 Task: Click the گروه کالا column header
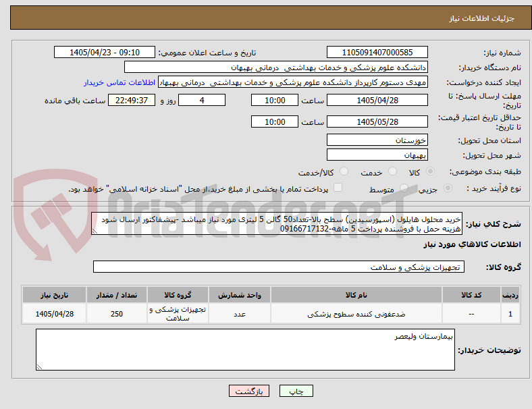[x=178, y=295]
